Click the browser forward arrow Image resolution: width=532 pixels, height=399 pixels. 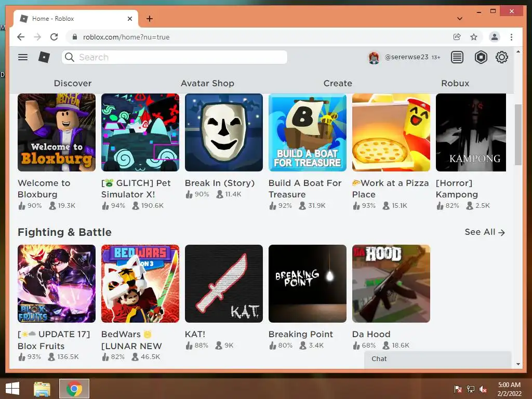tap(37, 37)
